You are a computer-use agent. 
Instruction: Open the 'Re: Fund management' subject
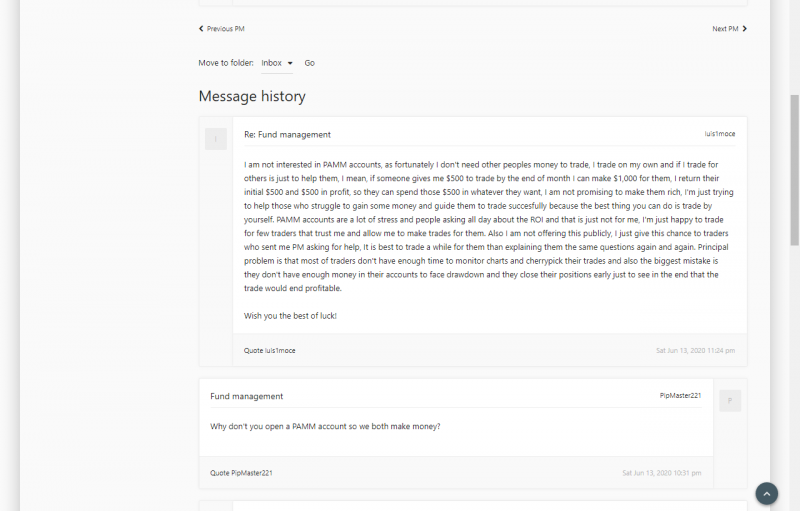click(x=287, y=134)
